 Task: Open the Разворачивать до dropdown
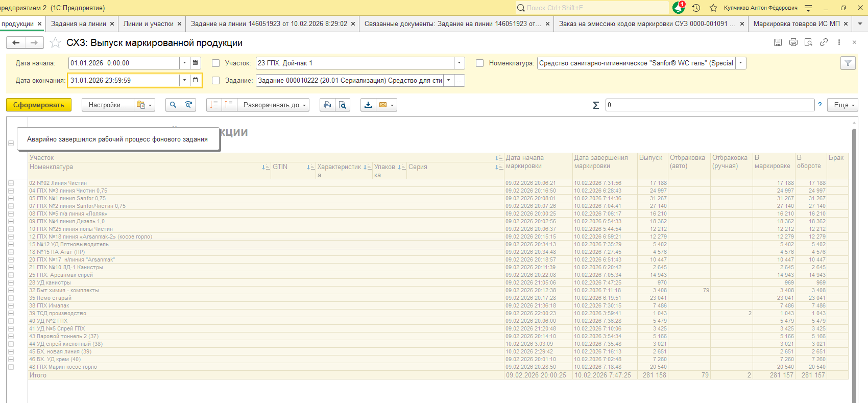[276, 105]
